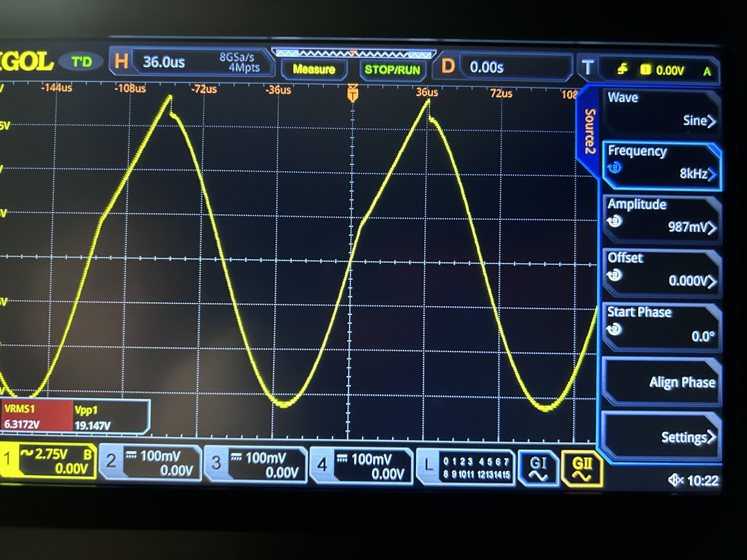Open the Offset 0.000V setting
The height and width of the screenshot is (560, 747).
662,273
